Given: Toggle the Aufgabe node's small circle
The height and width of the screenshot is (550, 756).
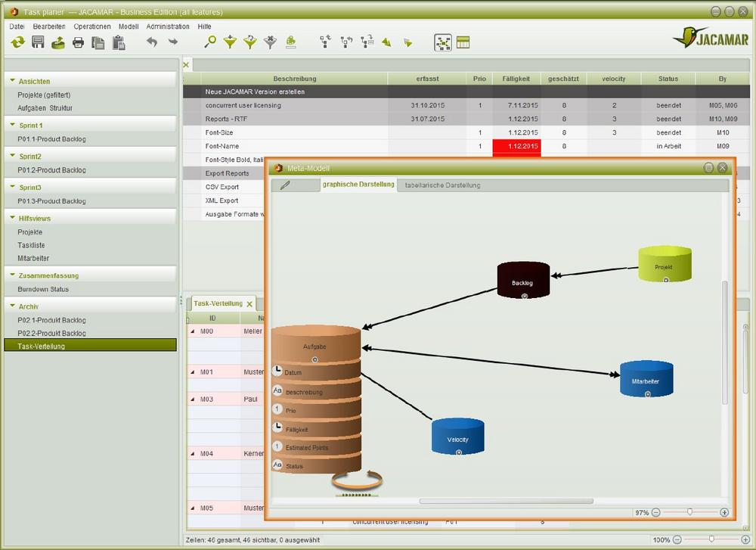Looking at the screenshot, I should click(314, 359).
